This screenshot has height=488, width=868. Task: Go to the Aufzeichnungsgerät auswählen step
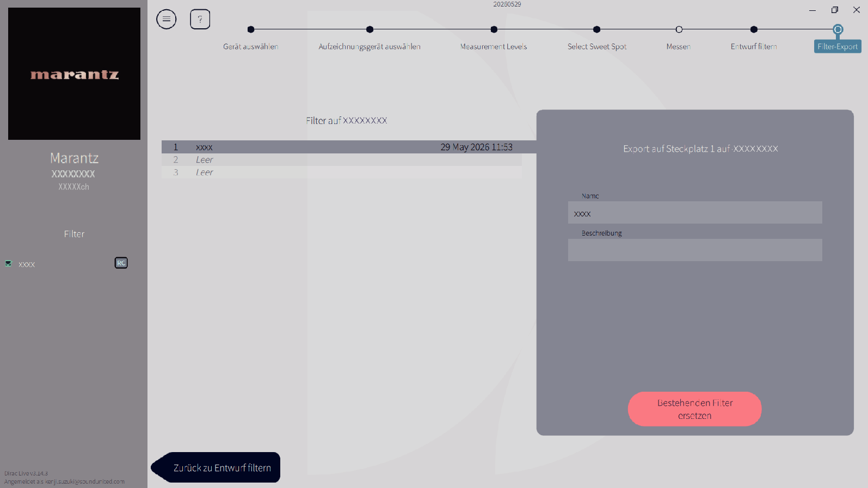click(x=370, y=47)
